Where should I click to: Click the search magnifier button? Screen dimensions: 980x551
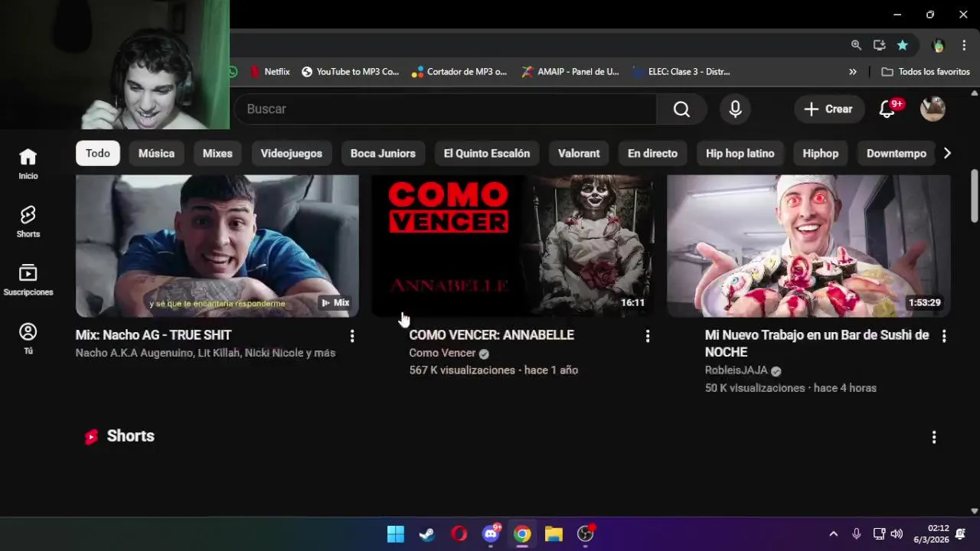point(681,109)
